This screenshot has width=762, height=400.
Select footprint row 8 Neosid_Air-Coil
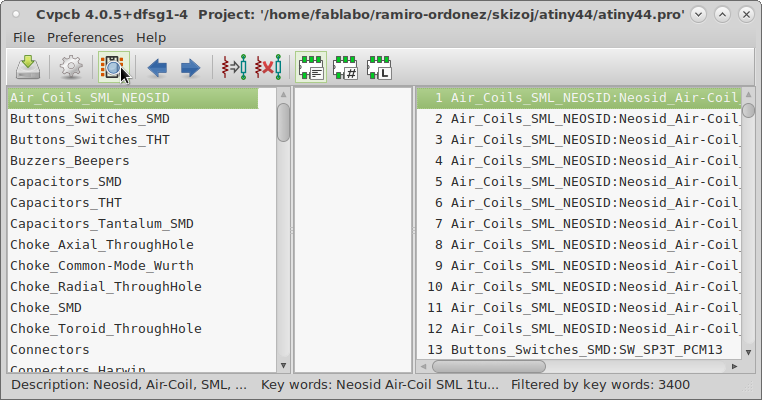(x=579, y=244)
